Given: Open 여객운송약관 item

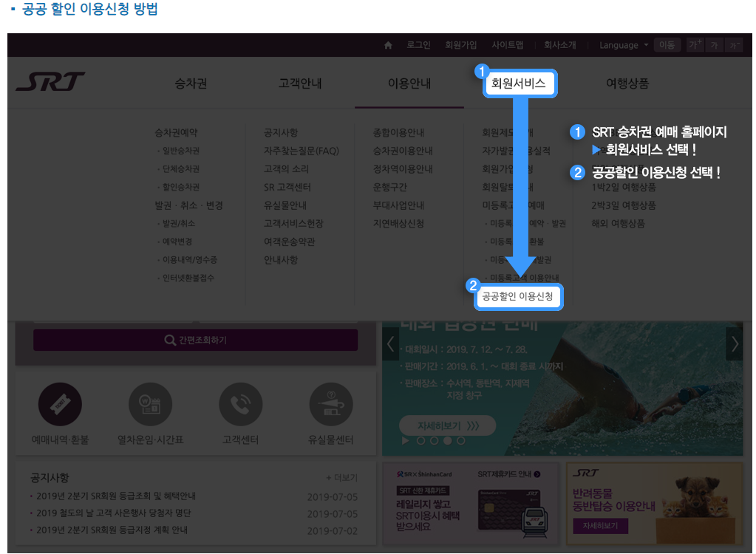Looking at the screenshot, I should (x=289, y=242).
